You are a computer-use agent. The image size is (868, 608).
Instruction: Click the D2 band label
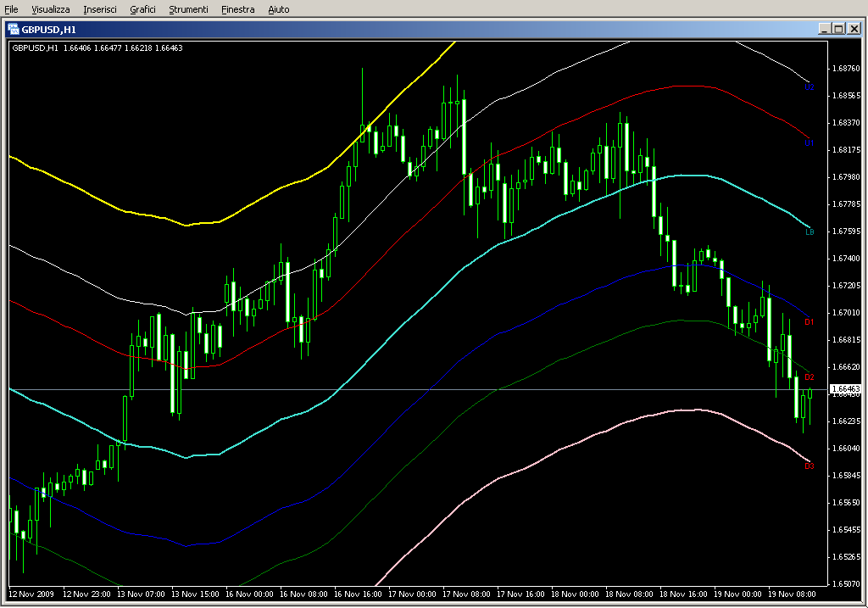810,377
